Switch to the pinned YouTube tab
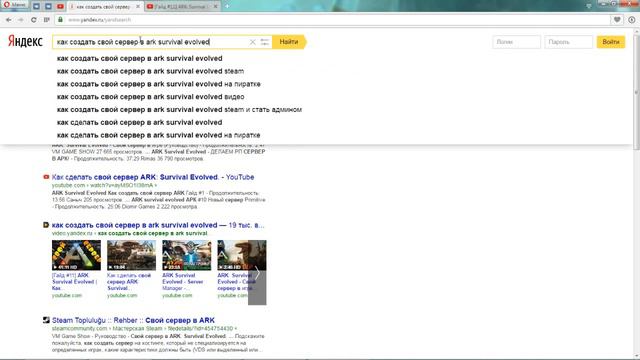This screenshot has width=640, height=360. pyautogui.click(x=60, y=7)
